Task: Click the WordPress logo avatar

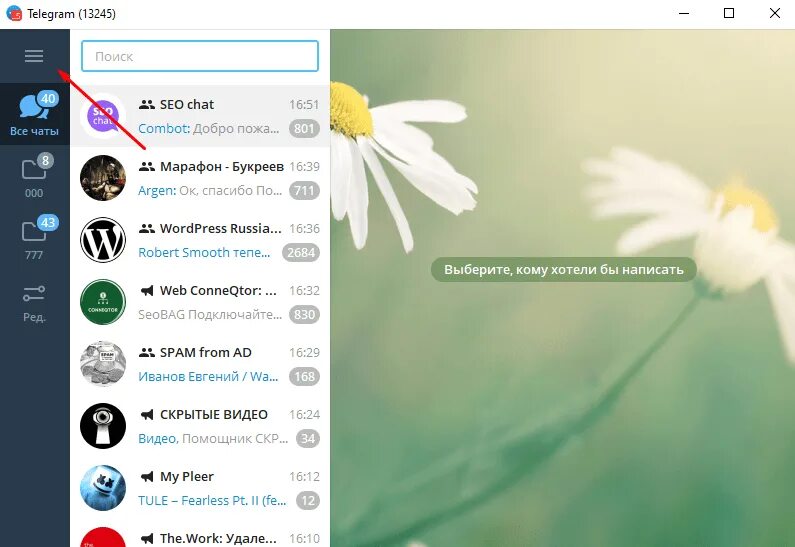Action: click(x=103, y=240)
